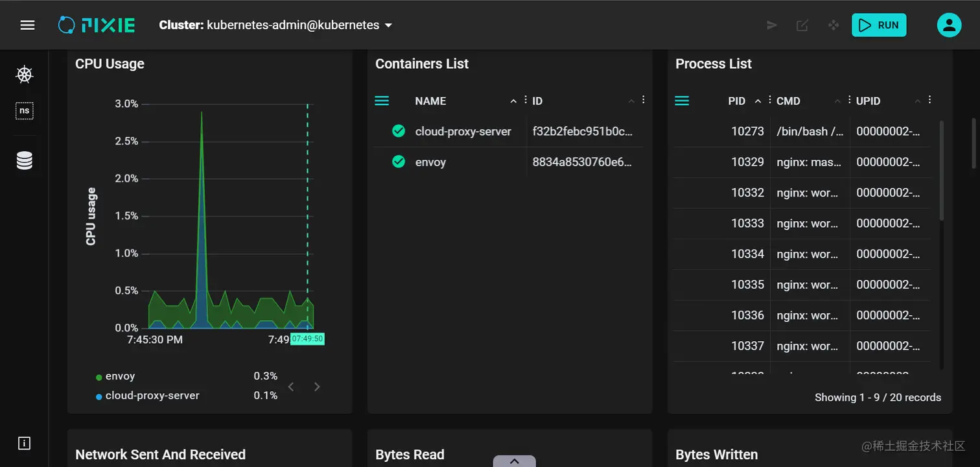Sort Containers List by ID column
980x467 pixels.
[x=537, y=101]
